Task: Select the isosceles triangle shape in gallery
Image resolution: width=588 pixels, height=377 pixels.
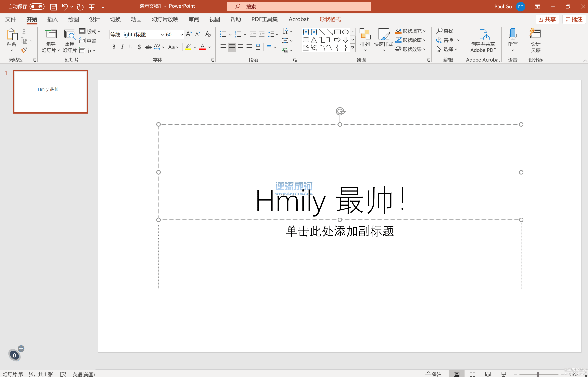Action: [x=314, y=40]
